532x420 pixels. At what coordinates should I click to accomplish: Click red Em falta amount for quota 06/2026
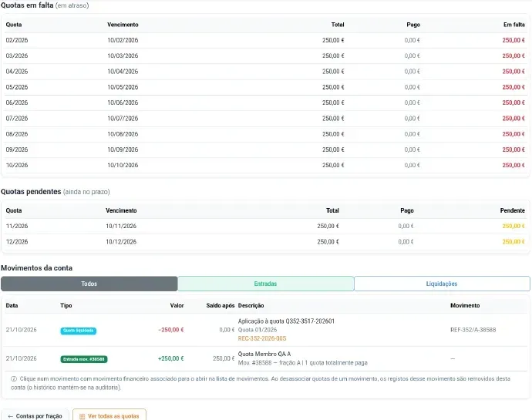pos(513,102)
